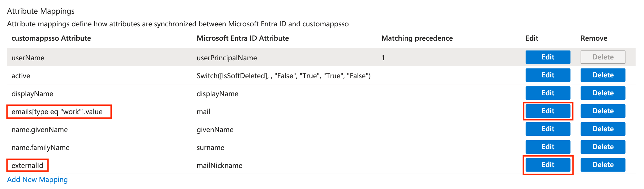Edit the name.familyName mapping
This screenshot has width=644, height=189.
point(548,147)
